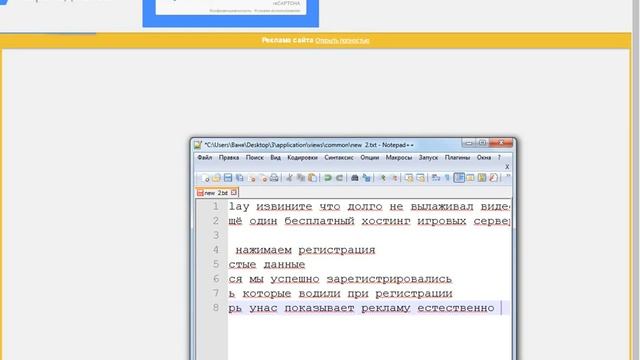Click the X below the menu bar's right end
Viewport: 640px width, 360px height.
pyautogui.click(x=507, y=167)
